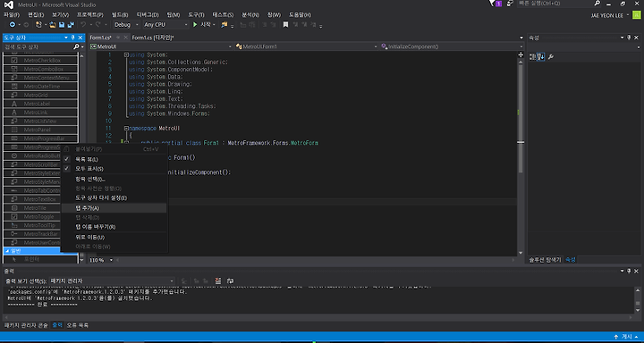The width and height of the screenshot is (644, 343).
Task: Select MetroComboBox in the Toolbox
Action: pos(40,69)
